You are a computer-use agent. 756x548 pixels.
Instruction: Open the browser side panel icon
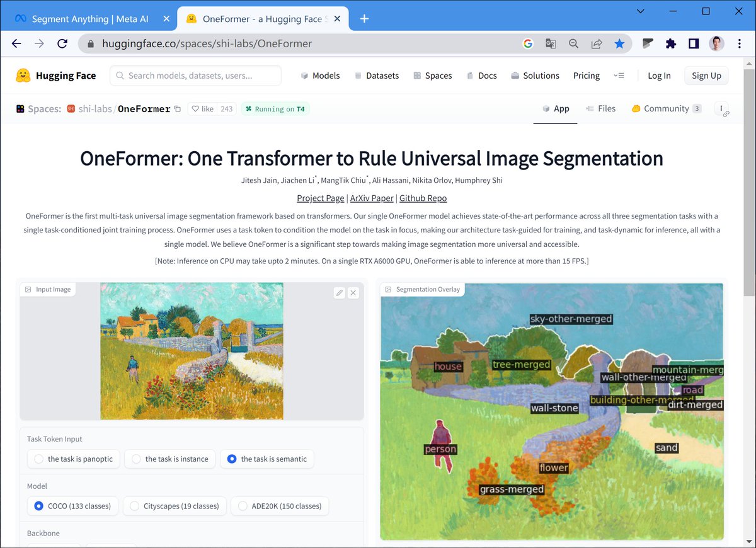pyautogui.click(x=694, y=43)
